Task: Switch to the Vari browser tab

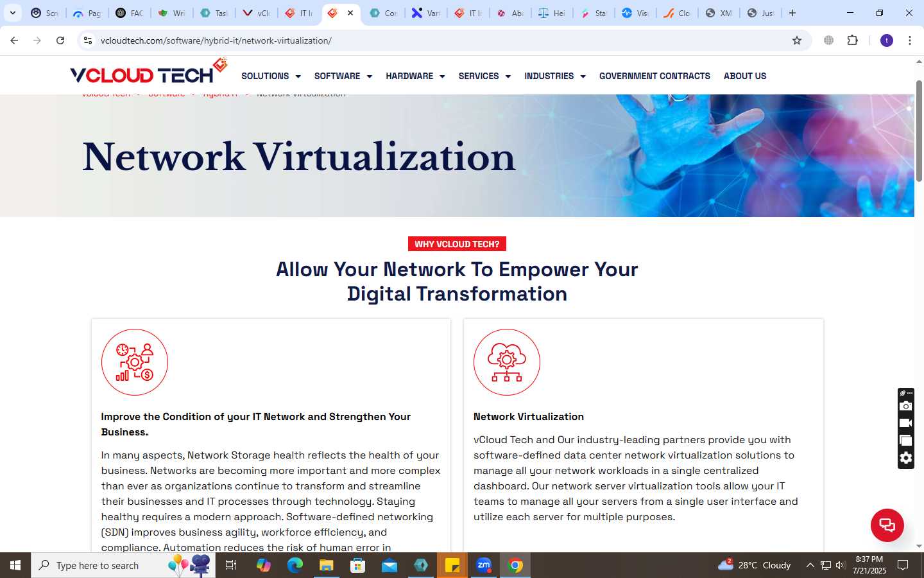Action: click(425, 13)
